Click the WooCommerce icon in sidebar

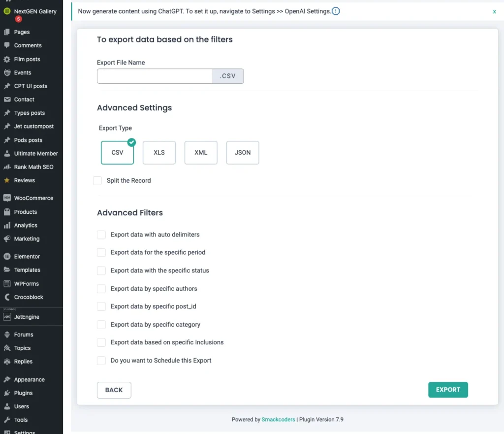click(x=7, y=198)
